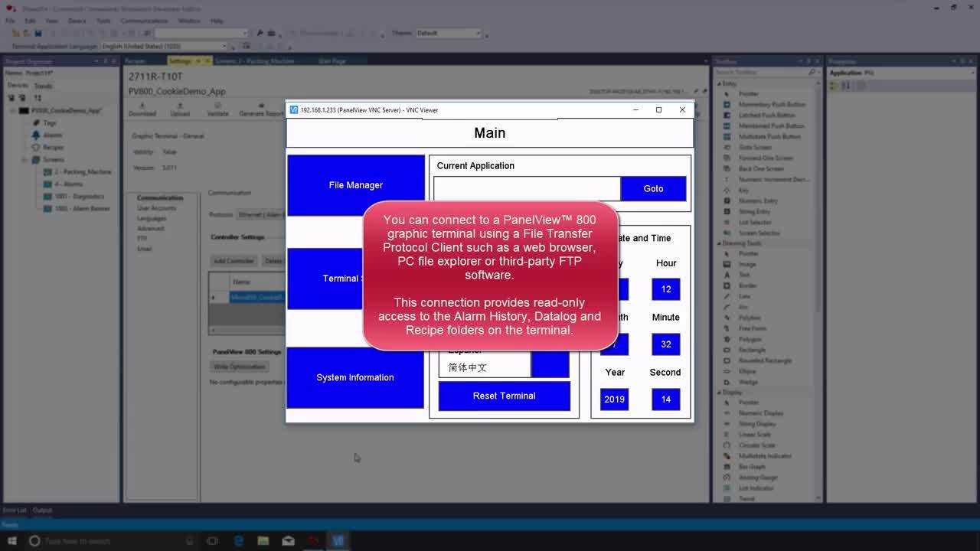Collapse the Display toolbox section
Image resolution: width=980 pixels, height=551 pixels.
(x=719, y=393)
